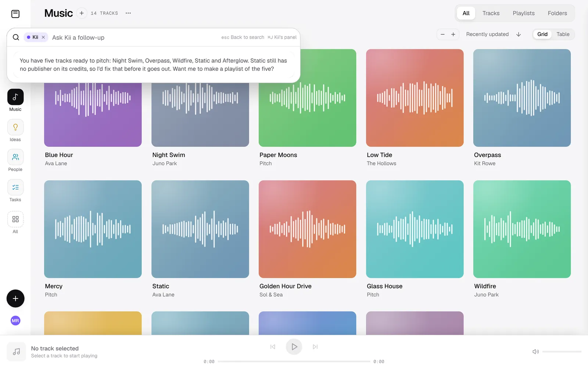Click the black plus create button
This screenshot has height=368, width=588.
(15, 298)
